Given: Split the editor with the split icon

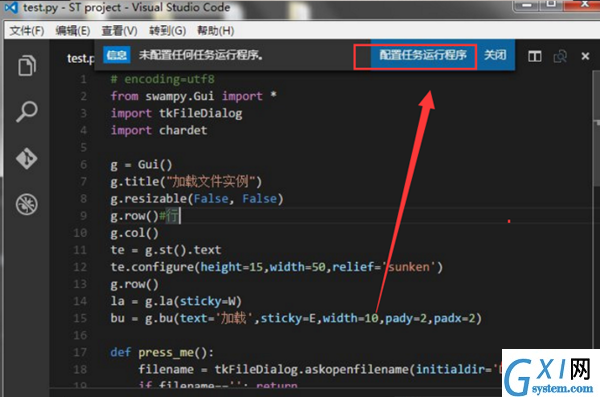Looking at the screenshot, I should click(x=535, y=56).
